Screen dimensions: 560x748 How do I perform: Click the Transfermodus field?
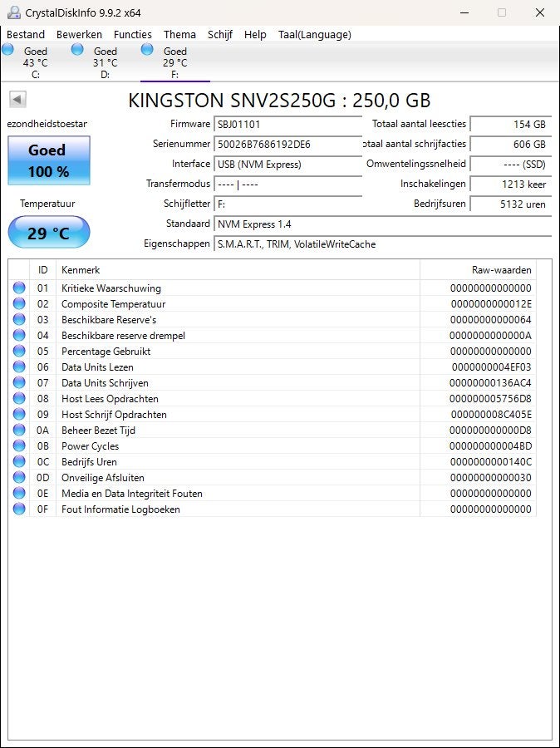(287, 185)
